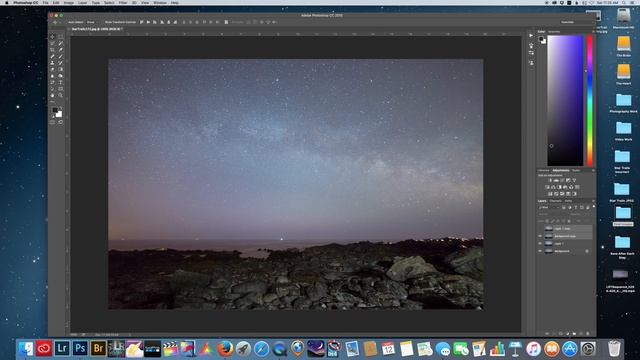The height and width of the screenshot is (360, 640).
Task: Select the Clone Stamp tool
Action: coord(52,63)
